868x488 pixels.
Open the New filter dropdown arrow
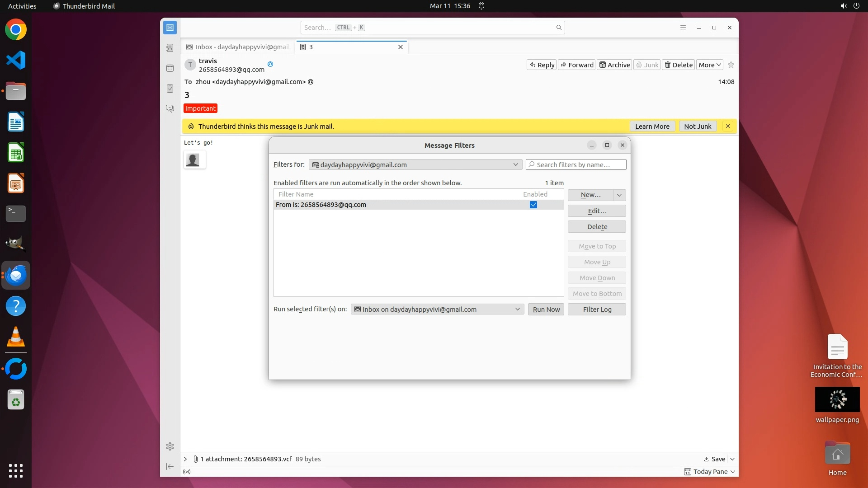point(619,195)
